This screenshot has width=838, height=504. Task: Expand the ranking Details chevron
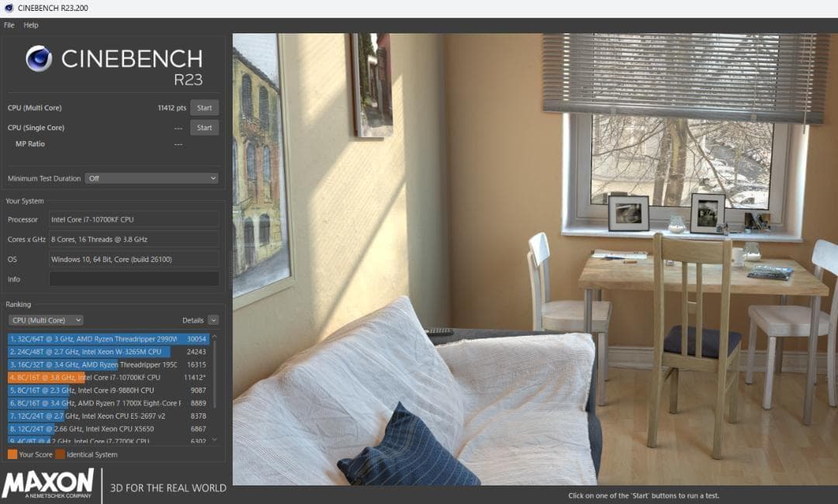pyautogui.click(x=213, y=320)
